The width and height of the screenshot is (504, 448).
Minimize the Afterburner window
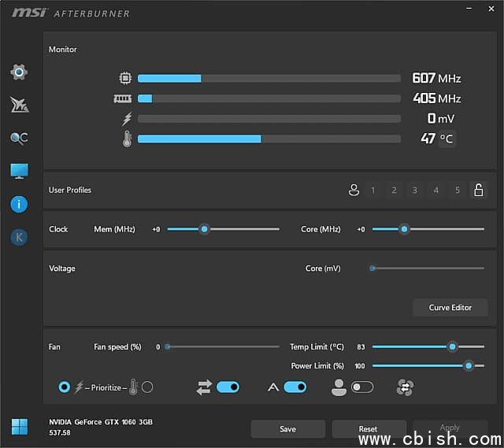(x=469, y=9)
